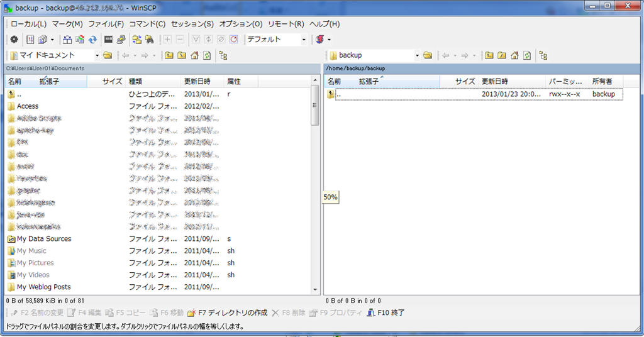Click F9 プロパティ button
The height and width of the screenshot is (337, 644).
click(336, 312)
